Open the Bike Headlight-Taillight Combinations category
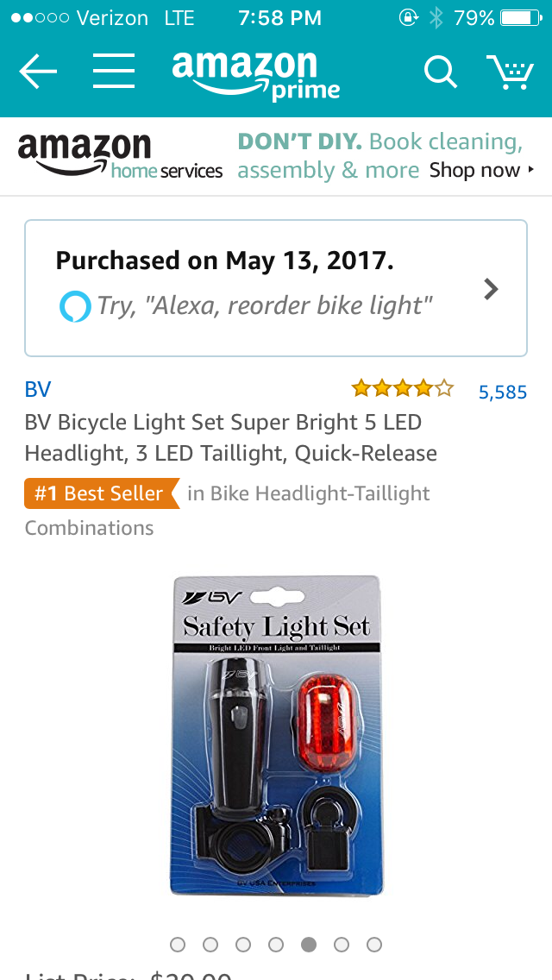 (308, 493)
